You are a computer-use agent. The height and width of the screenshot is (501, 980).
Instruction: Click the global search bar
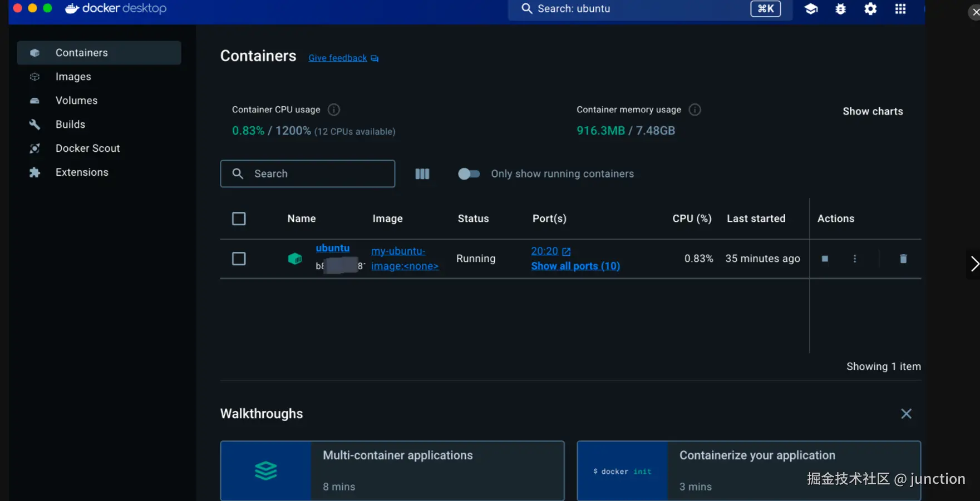(x=650, y=9)
